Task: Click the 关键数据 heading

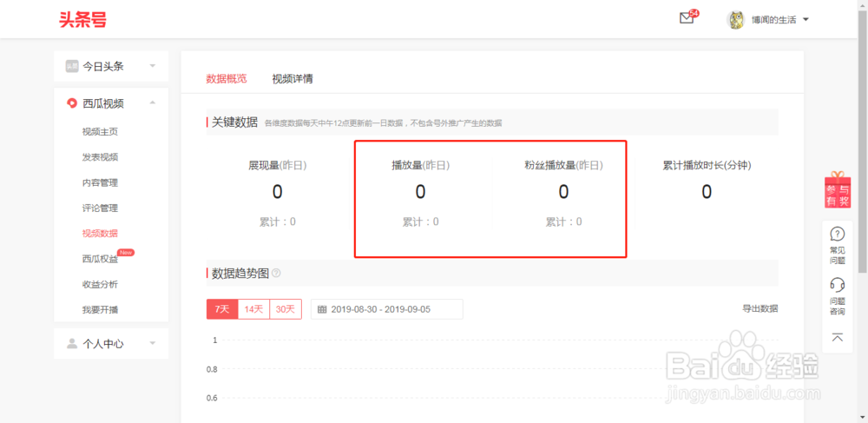Action: (234, 122)
